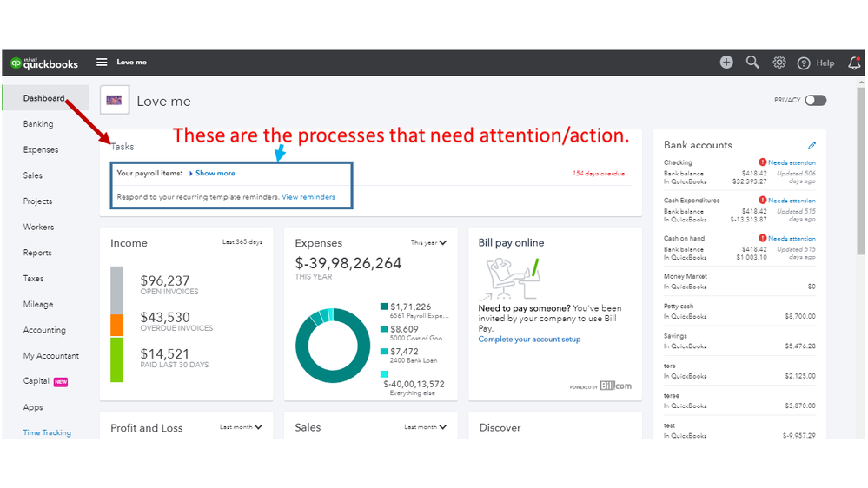The width and height of the screenshot is (868, 488).
Task: Click the View reminders link
Action: point(308,197)
